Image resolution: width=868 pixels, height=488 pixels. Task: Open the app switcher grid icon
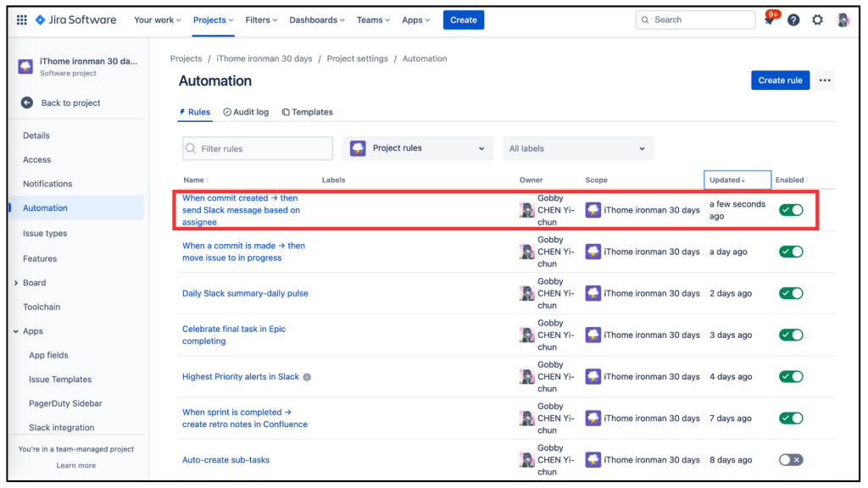coord(21,20)
